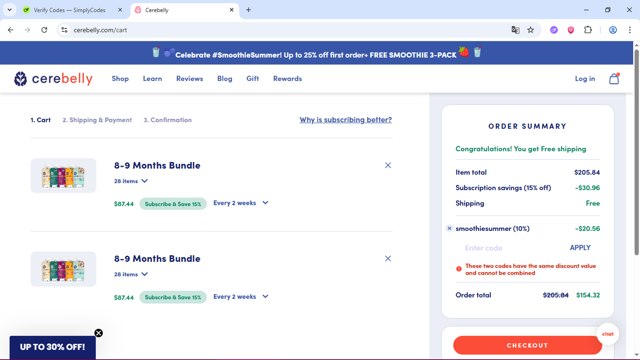640x360 pixels.
Task: Change first bundle Every 2 weeks frequency
Action: pyautogui.click(x=241, y=203)
